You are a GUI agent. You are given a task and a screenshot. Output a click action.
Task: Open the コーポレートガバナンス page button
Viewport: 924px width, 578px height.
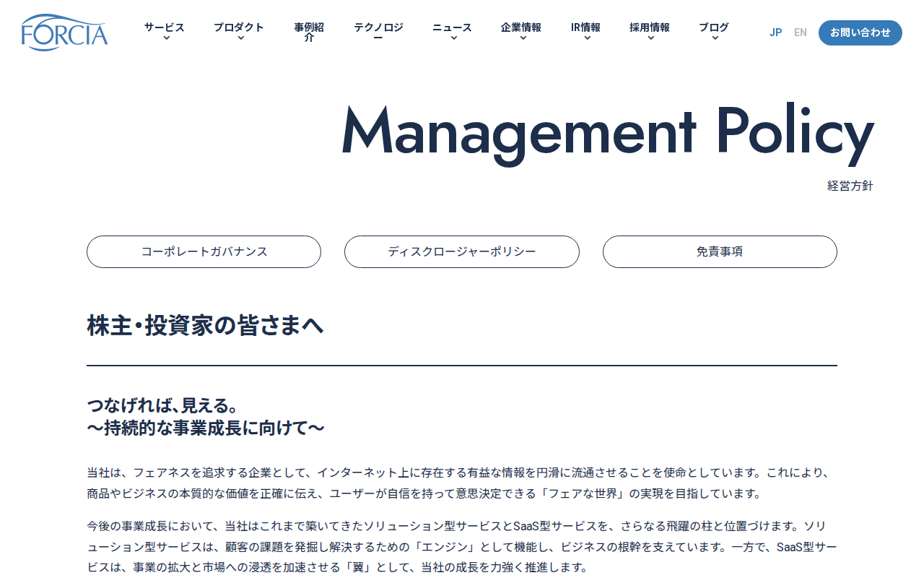(204, 252)
